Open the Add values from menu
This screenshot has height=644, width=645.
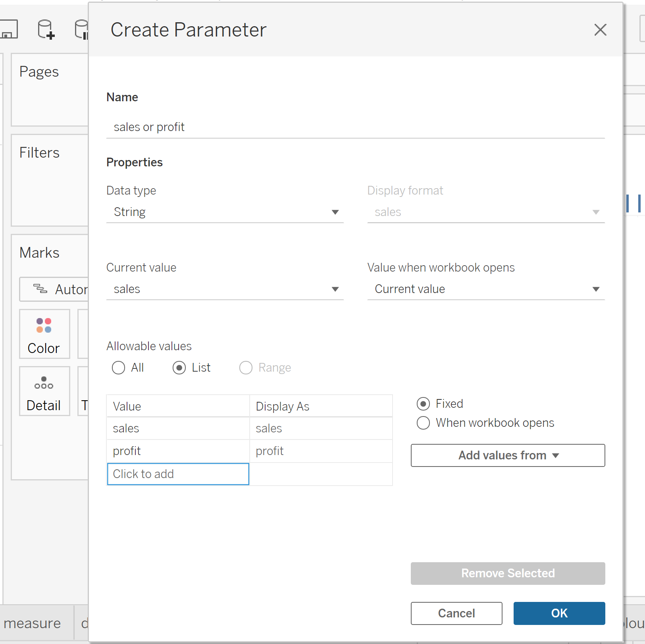pyautogui.click(x=508, y=455)
